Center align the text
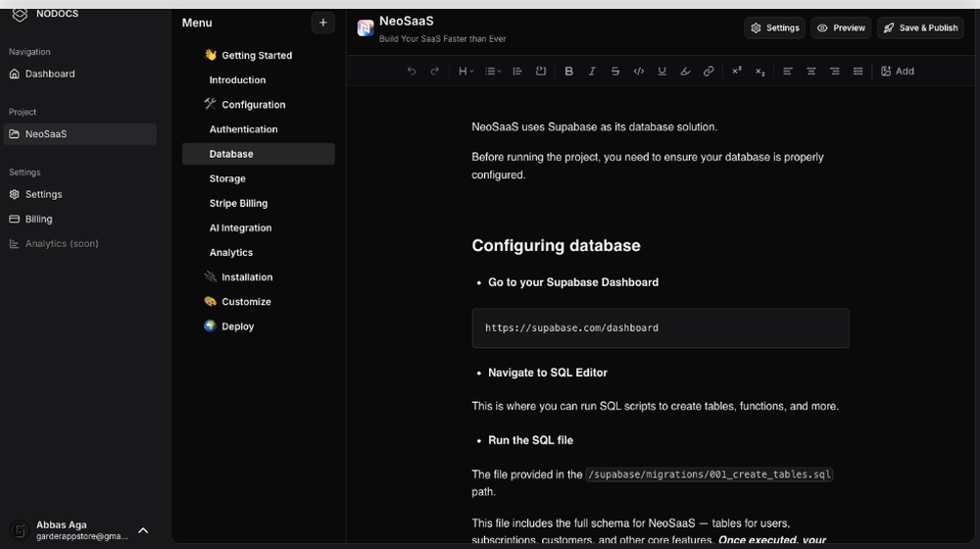Image resolution: width=980 pixels, height=549 pixels. tap(811, 72)
